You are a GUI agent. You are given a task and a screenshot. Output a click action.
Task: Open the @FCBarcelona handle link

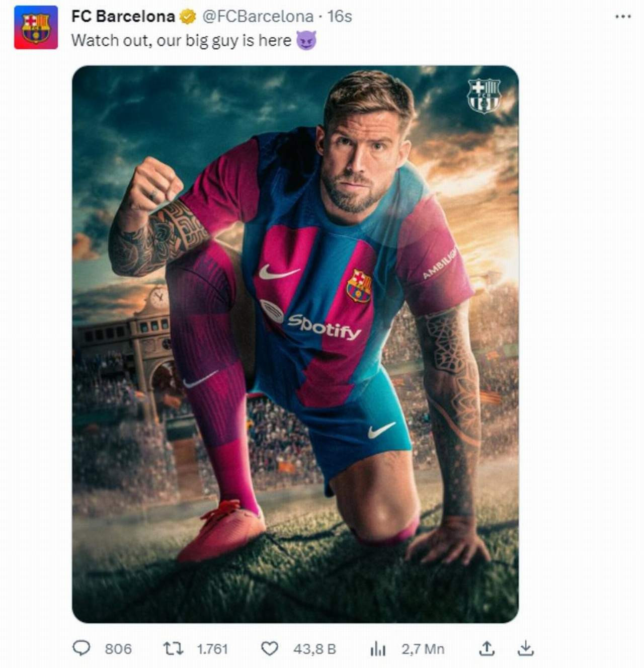click(258, 17)
